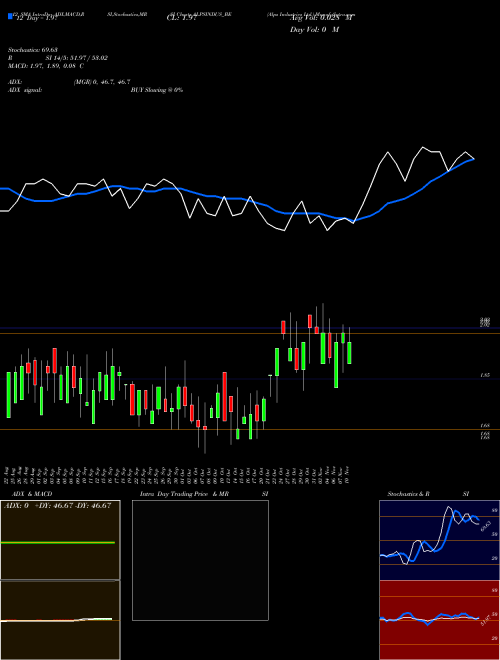The image size is (500, 660).
Task: Click the 'Stochastics & R' panel title
Action: 409,494
